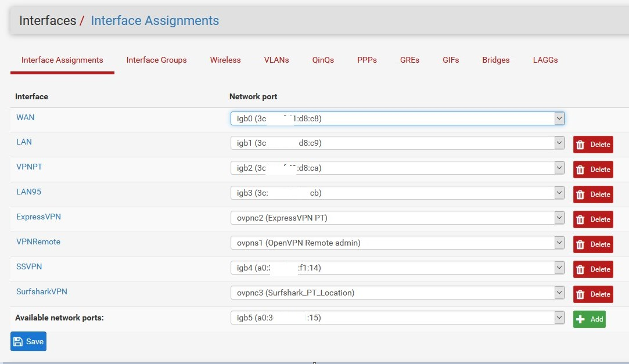Click the trash icon in ExpressVPN row
This screenshot has width=629, height=364.
point(580,219)
